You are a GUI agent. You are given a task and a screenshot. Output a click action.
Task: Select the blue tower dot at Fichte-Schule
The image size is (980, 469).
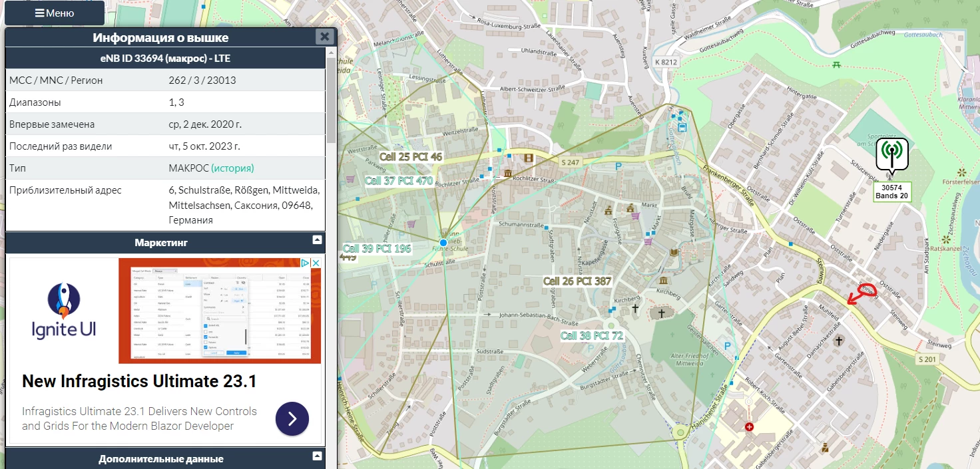(443, 243)
